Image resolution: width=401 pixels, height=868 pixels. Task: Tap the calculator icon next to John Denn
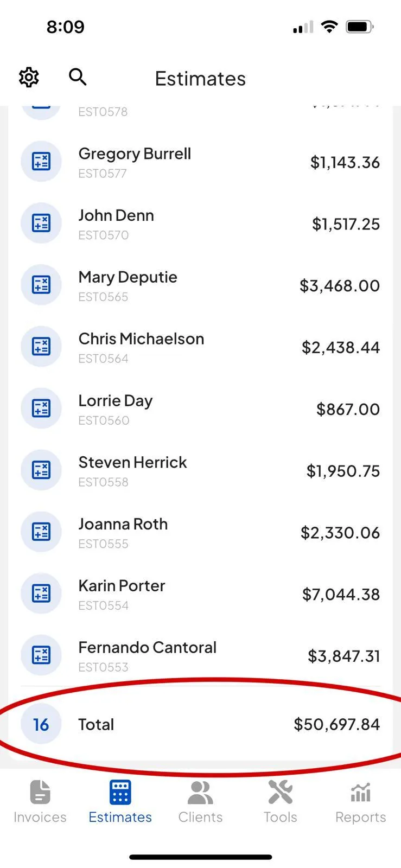click(41, 223)
